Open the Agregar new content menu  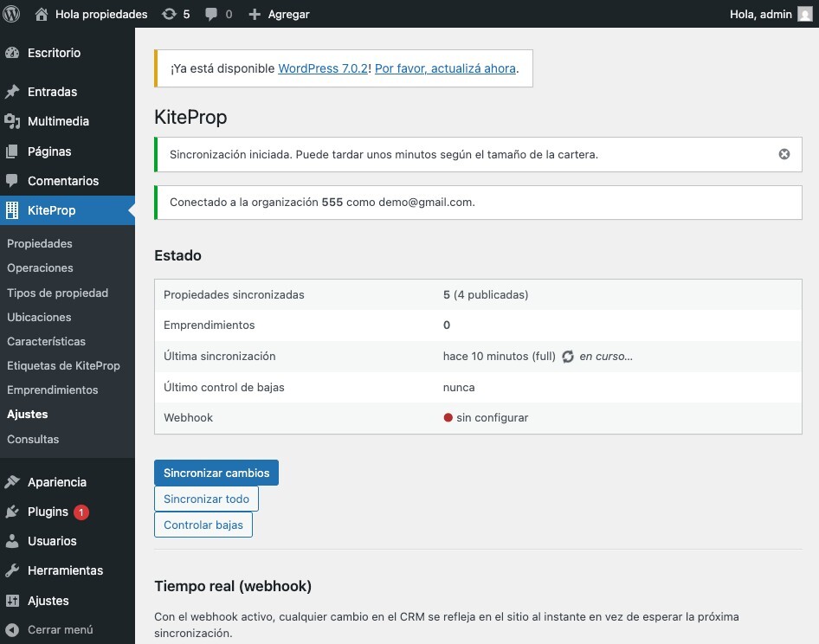click(279, 14)
